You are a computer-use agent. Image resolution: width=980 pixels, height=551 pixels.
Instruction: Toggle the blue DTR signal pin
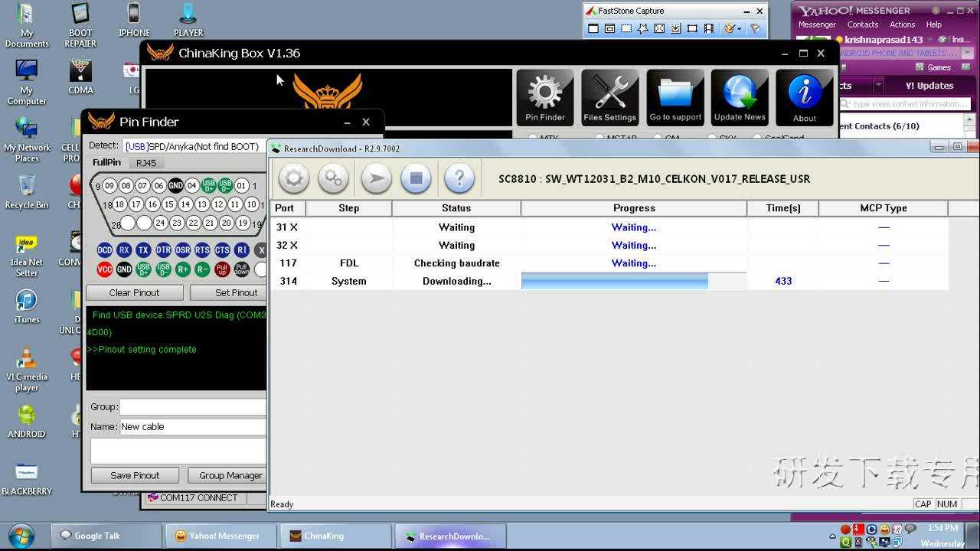[x=163, y=250]
